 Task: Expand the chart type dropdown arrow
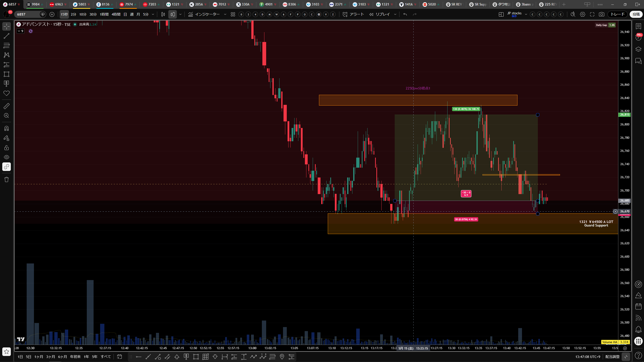pos(180,14)
